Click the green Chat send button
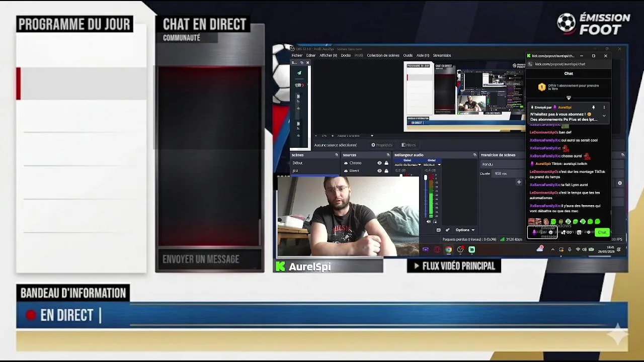Image resolution: width=644 pixels, height=362 pixels. (x=602, y=232)
